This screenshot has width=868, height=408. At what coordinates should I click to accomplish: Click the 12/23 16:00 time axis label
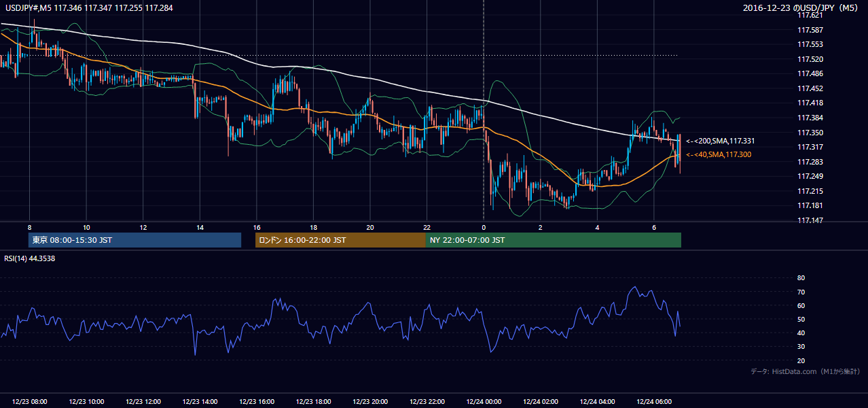click(x=257, y=402)
